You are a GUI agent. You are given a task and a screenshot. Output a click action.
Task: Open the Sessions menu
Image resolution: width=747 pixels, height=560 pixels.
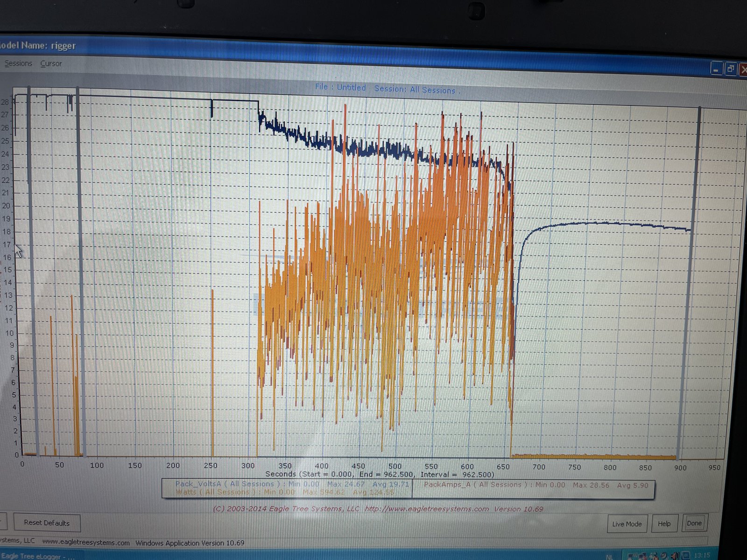click(18, 63)
